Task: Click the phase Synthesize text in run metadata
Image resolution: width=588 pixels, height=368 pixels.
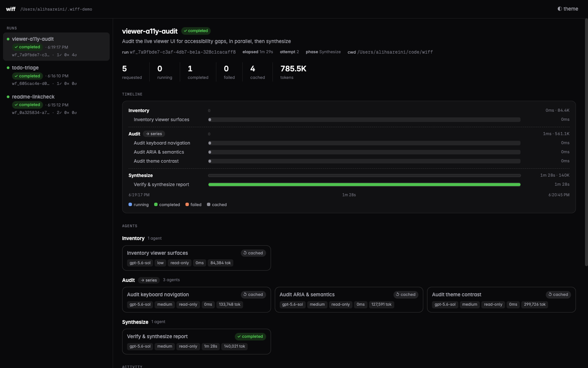Action: pos(323,52)
